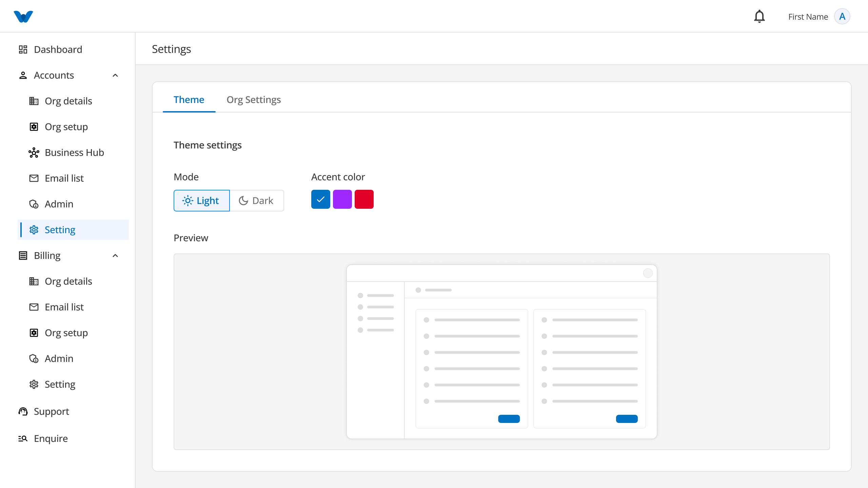Select the blue accent color
This screenshot has width=868, height=488.
pyautogui.click(x=321, y=199)
